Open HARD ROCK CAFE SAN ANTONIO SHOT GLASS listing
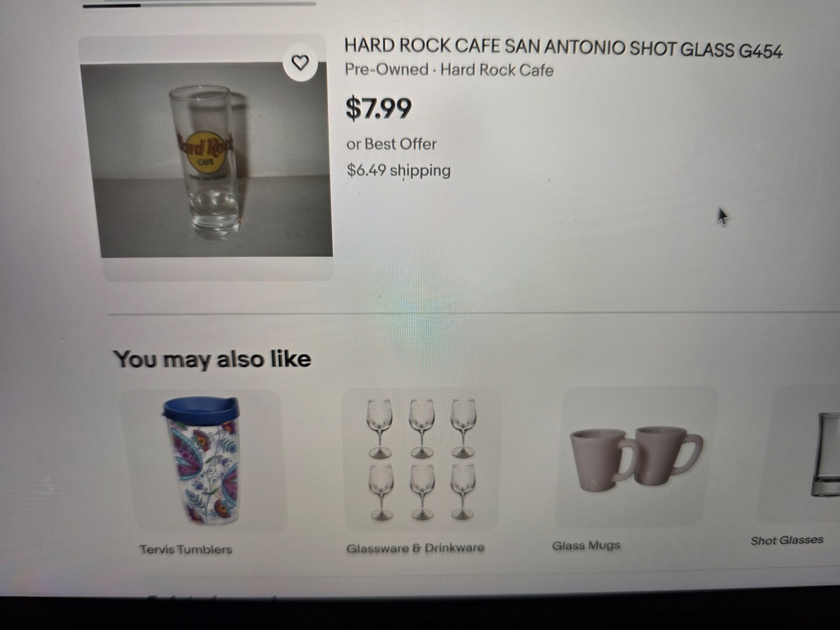Screen dimensions: 840x630 tap(563, 49)
